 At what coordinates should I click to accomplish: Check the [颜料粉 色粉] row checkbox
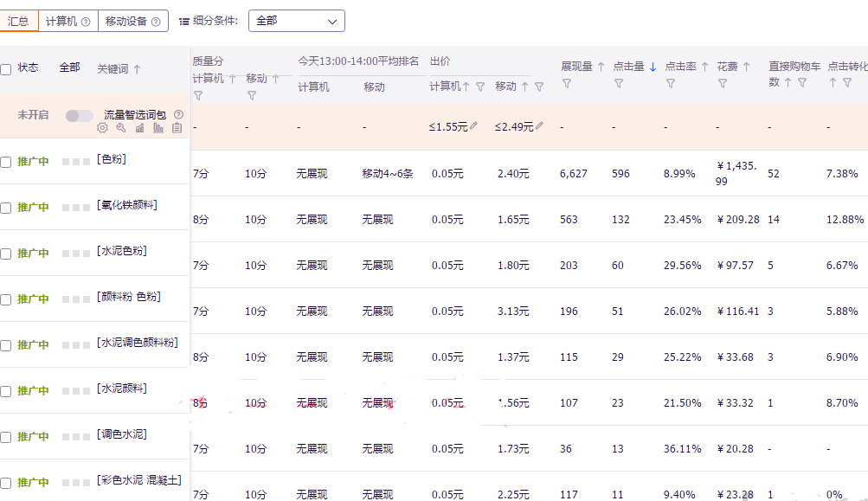click(5, 299)
